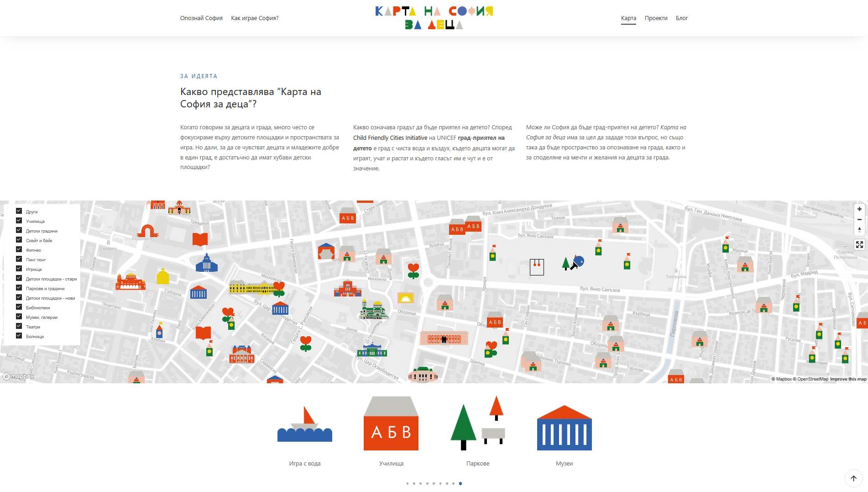The image size is (868, 492).
Task: Open the Проекти navigation item
Action: click(x=656, y=18)
